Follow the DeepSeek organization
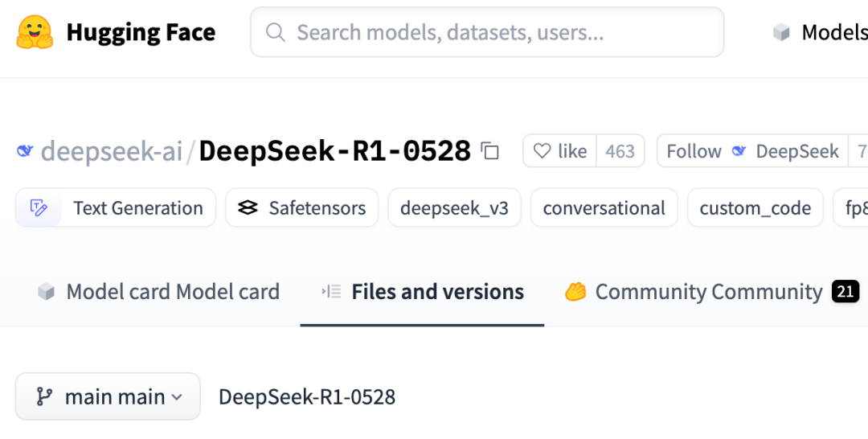 tap(752, 151)
